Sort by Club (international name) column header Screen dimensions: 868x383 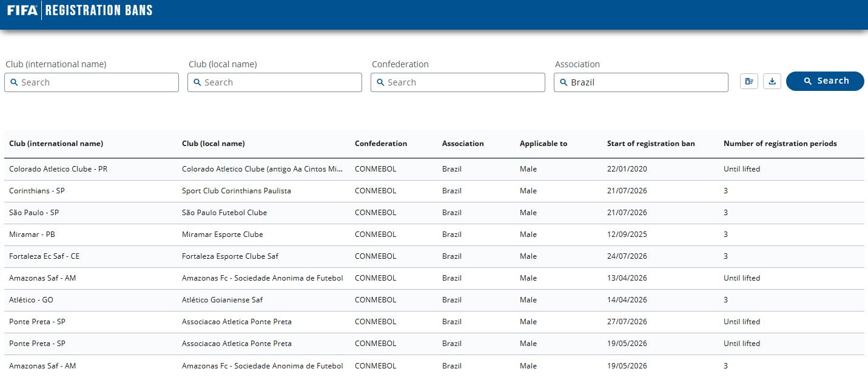(x=56, y=144)
